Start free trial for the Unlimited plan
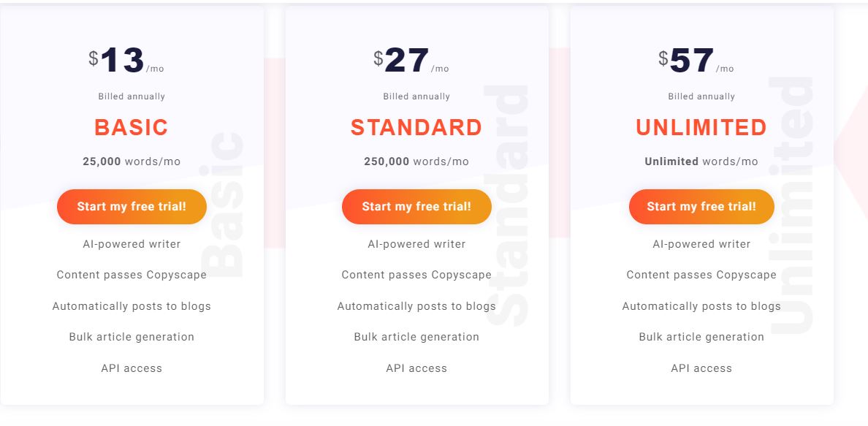 701,207
